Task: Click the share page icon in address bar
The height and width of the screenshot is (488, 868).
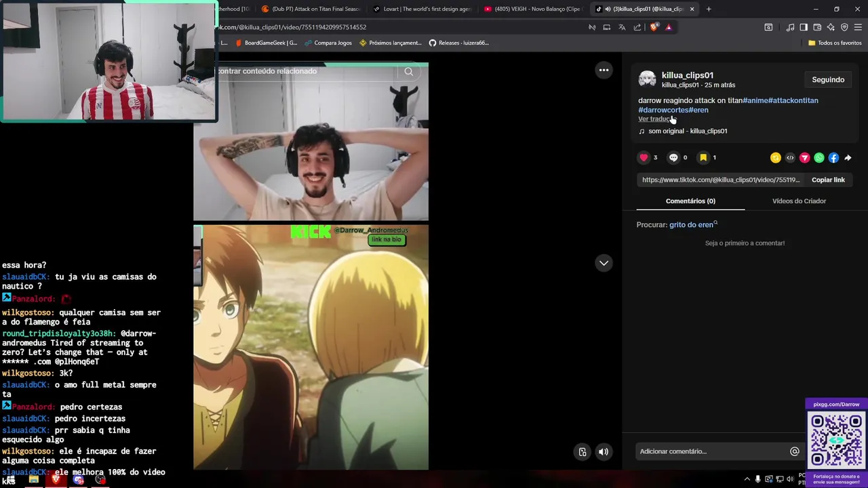Action: point(637,27)
